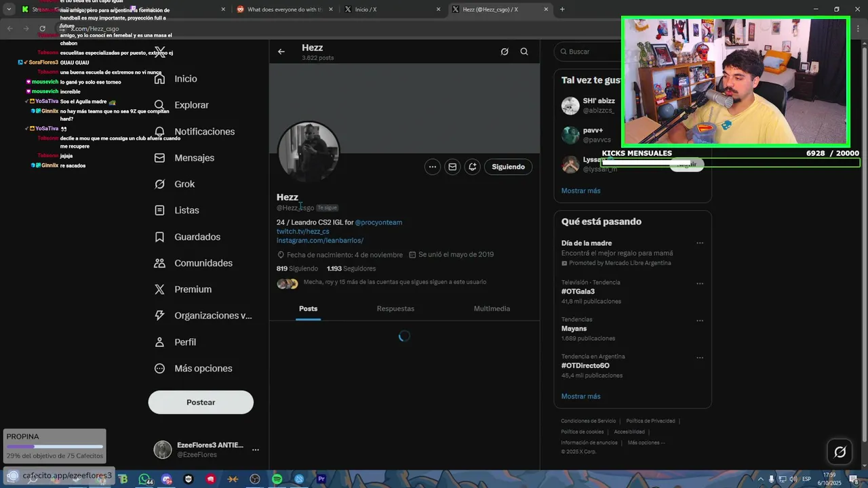
Task: Go to Inicio in the sidebar
Action: point(176,79)
